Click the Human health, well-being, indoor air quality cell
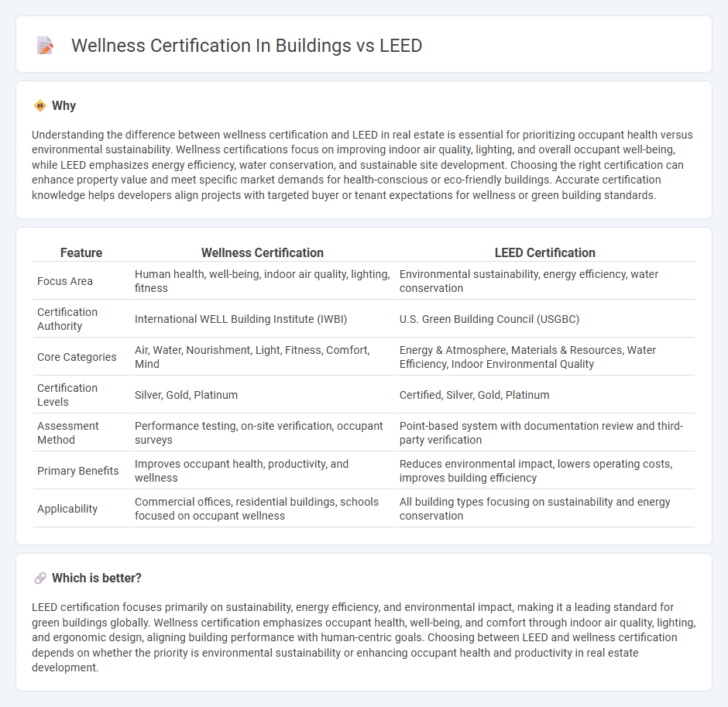The image size is (728, 707). 263,281
